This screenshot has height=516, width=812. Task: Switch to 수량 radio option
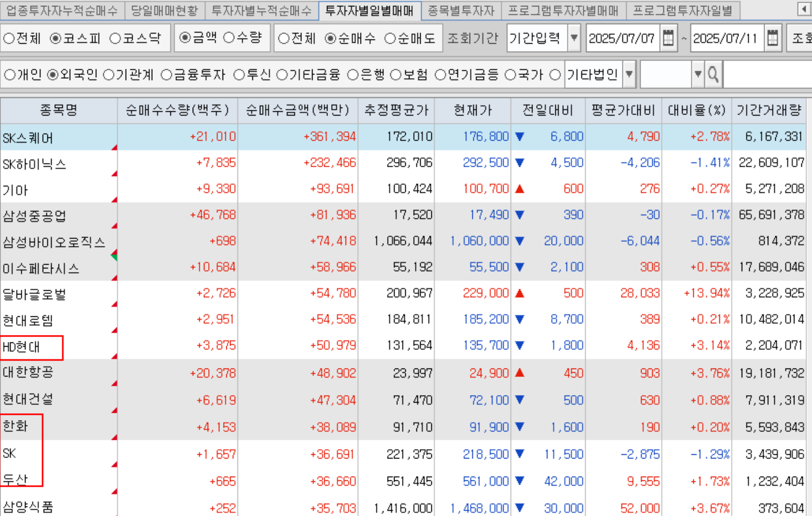pyautogui.click(x=229, y=38)
